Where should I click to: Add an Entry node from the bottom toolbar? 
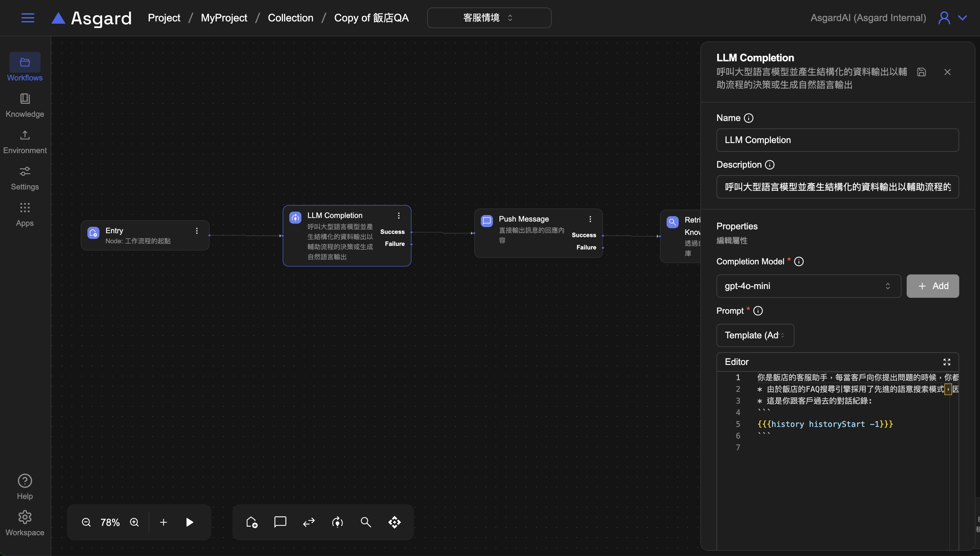[x=252, y=522]
